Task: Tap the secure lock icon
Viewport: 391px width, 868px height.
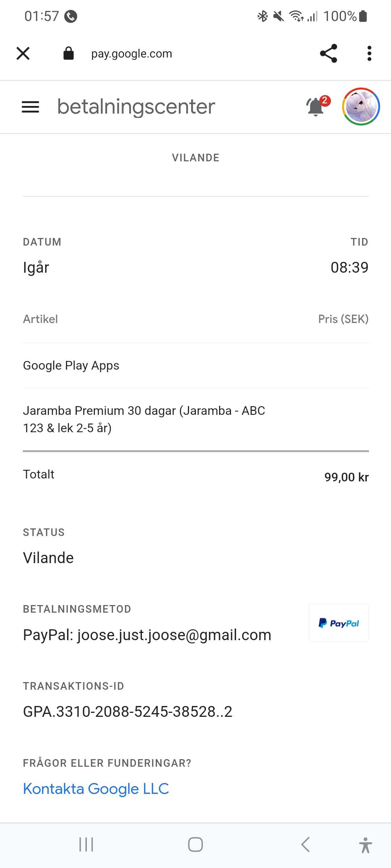Action: (68, 53)
